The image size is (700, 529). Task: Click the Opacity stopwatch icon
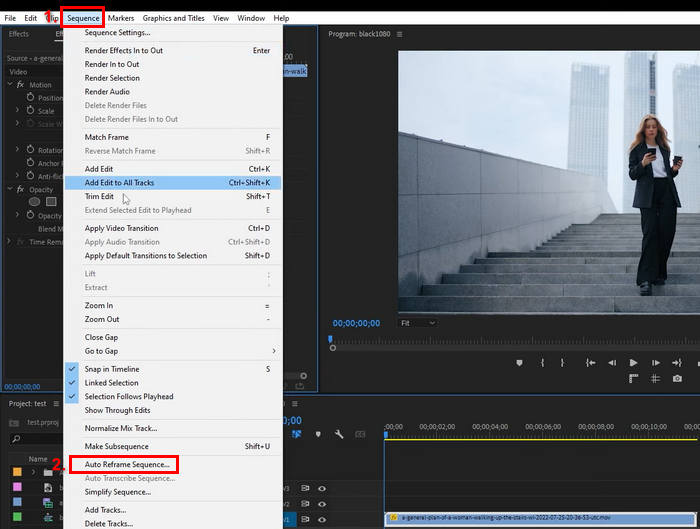point(30,215)
